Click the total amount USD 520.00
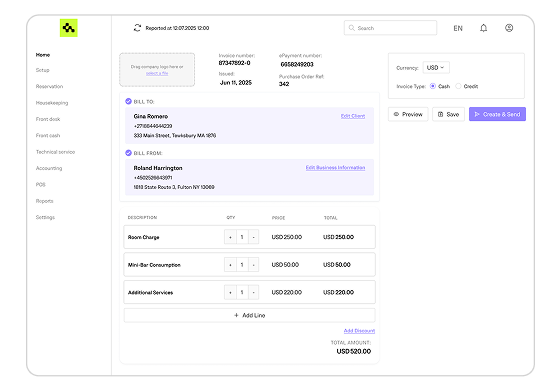 354,351
